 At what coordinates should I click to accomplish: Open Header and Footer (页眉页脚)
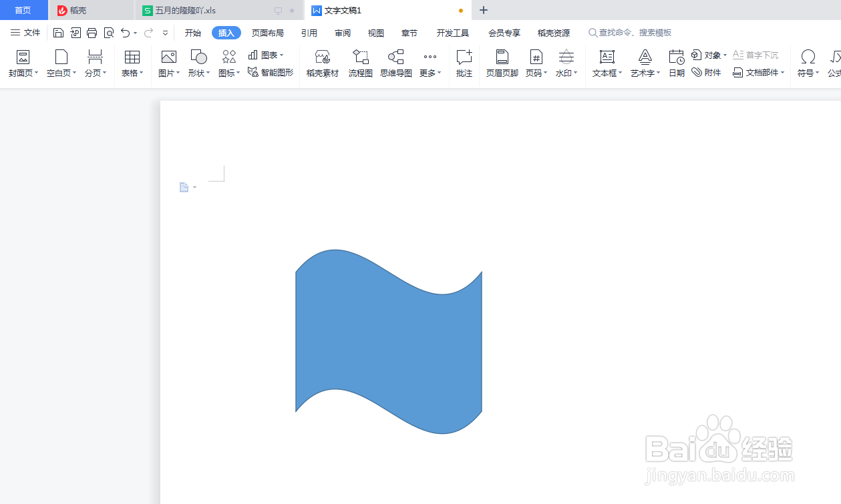pos(502,64)
